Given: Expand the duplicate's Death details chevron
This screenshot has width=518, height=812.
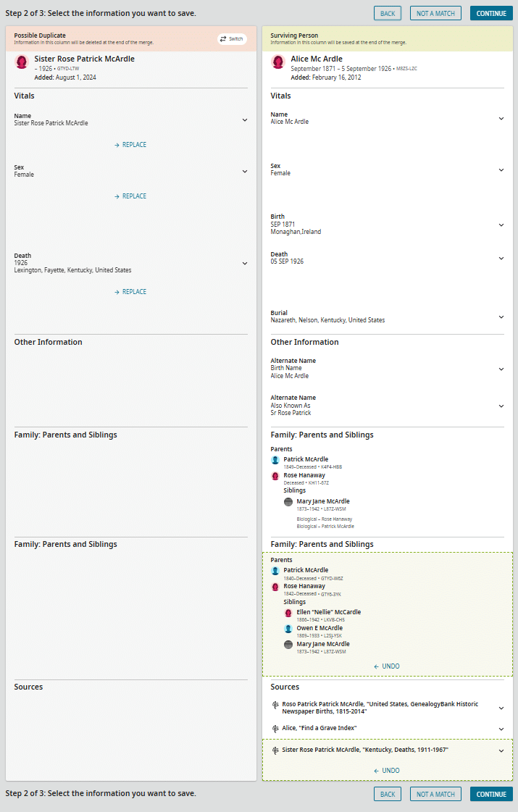Looking at the screenshot, I should pos(244,263).
